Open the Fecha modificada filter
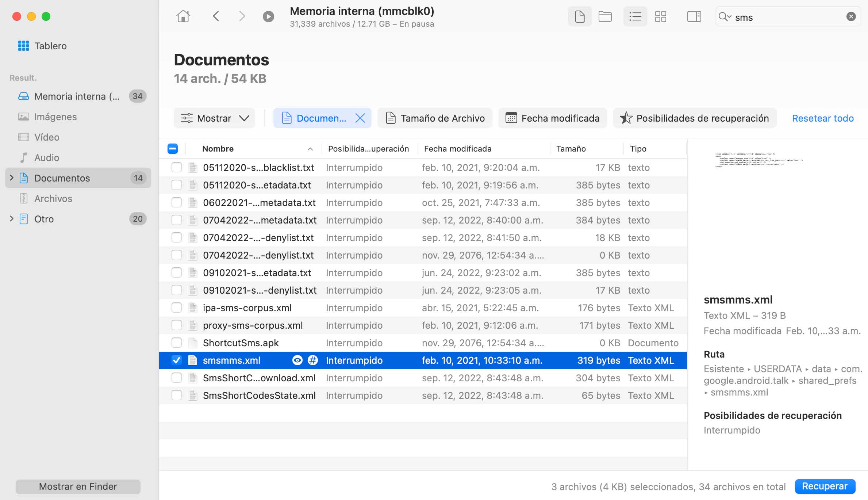The width and height of the screenshot is (868, 500). (x=553, y=118)
